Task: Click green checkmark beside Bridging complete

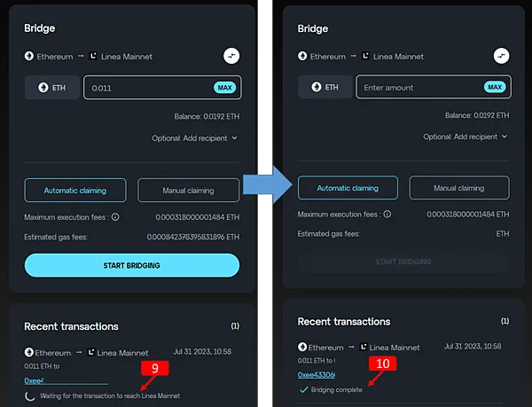Action: [x=303, y=389]
